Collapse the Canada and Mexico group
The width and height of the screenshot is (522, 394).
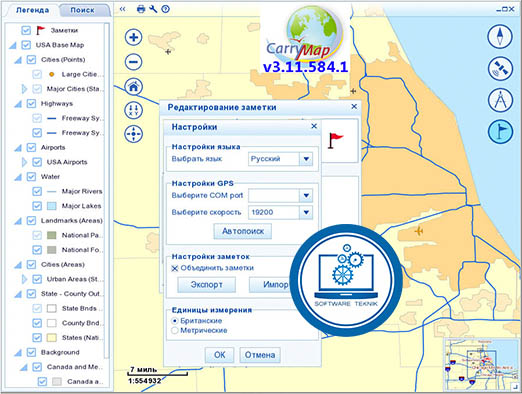[x=24, y=367]
